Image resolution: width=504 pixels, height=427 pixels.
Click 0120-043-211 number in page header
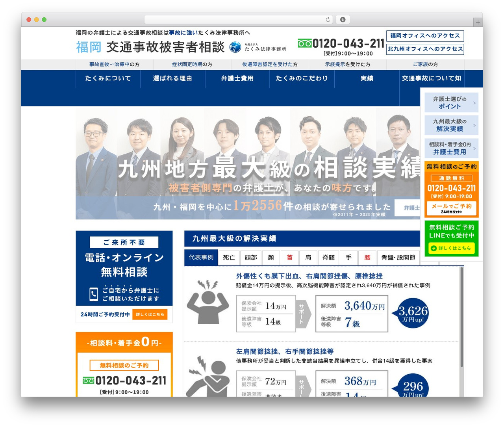point(348,43)
